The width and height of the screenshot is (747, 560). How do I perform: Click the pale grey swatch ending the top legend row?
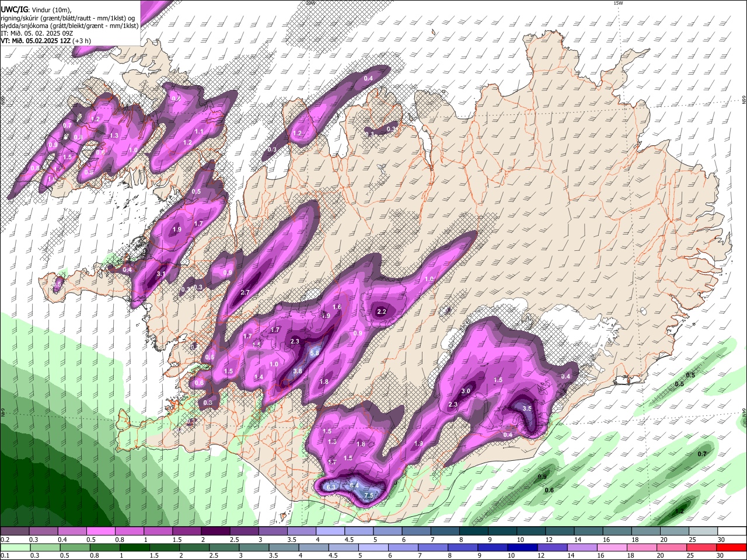pos(703,531)
